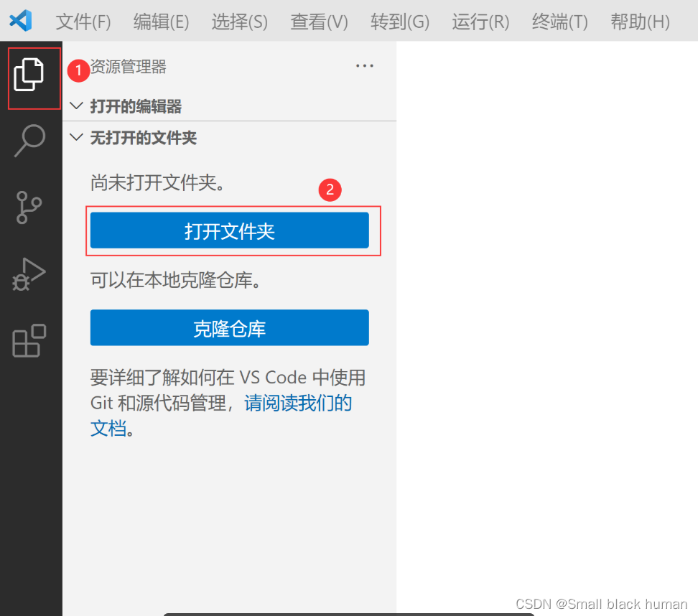
Task: Click the 帮助(H) menu
Action: tap(640, 22)
